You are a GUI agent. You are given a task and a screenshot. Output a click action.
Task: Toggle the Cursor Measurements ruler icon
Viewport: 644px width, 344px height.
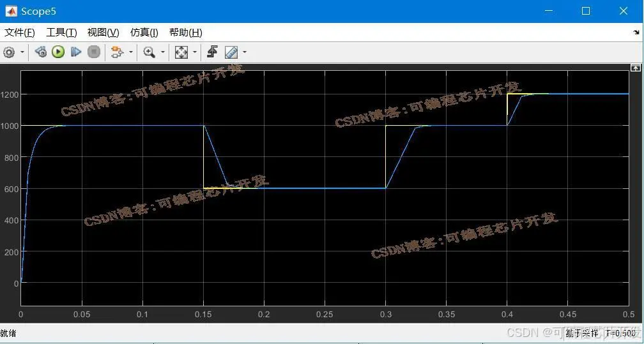(232, 52)
